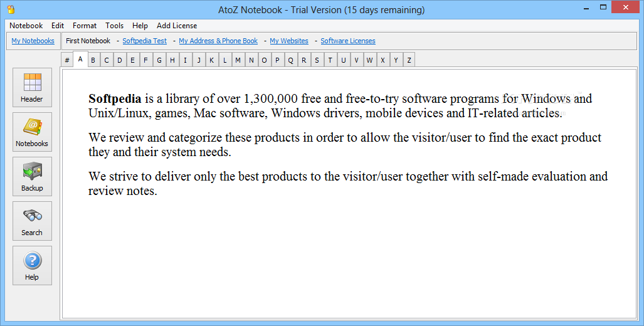Switch to the G tab

159,60
